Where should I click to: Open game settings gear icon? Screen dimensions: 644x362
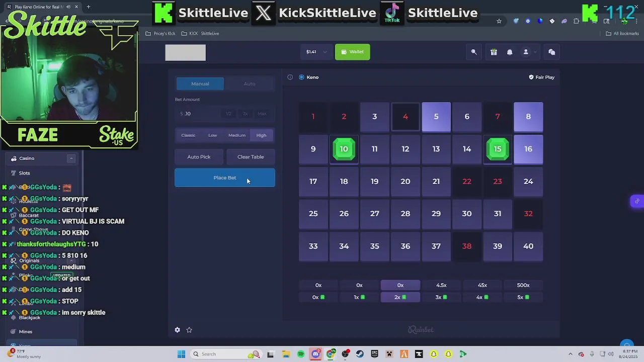point(177,330)
